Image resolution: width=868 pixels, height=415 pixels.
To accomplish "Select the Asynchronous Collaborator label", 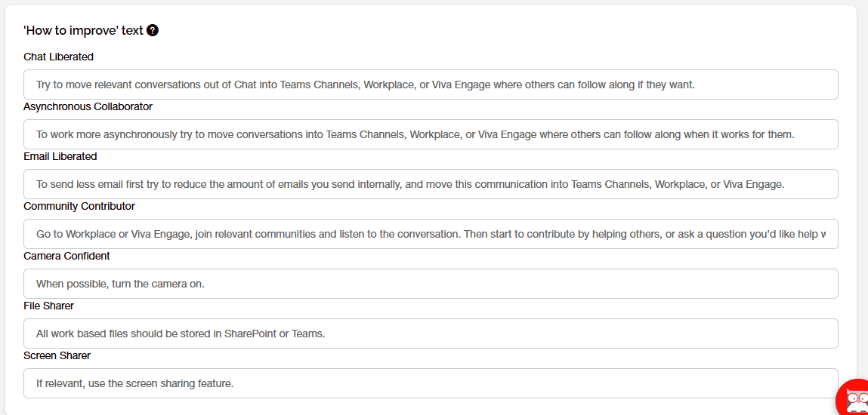I will pyautogui.click(x=88, y=106).
